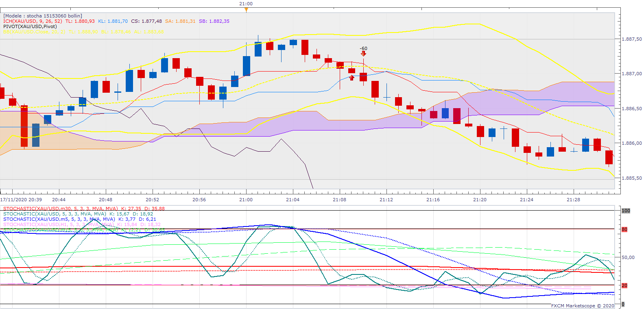This screenshot has width=644, height=309.
Task: Click the 20 level on the stochastic axis
Action: [624, 285]
